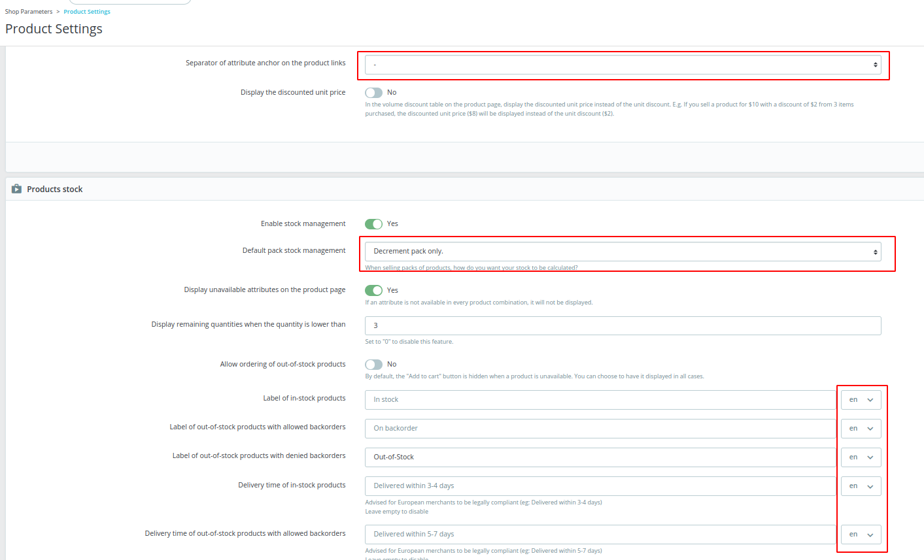Click 'Delivery time of in-stock products' label
Image resolution: width=924 pixels, height=560 pixels.
click(x=292, y=485)
